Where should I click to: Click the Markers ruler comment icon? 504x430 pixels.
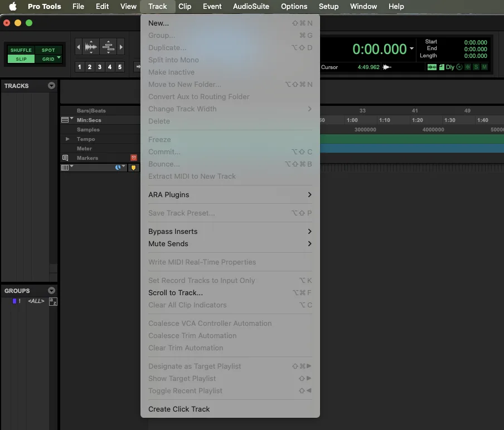(x=65, y=158)
